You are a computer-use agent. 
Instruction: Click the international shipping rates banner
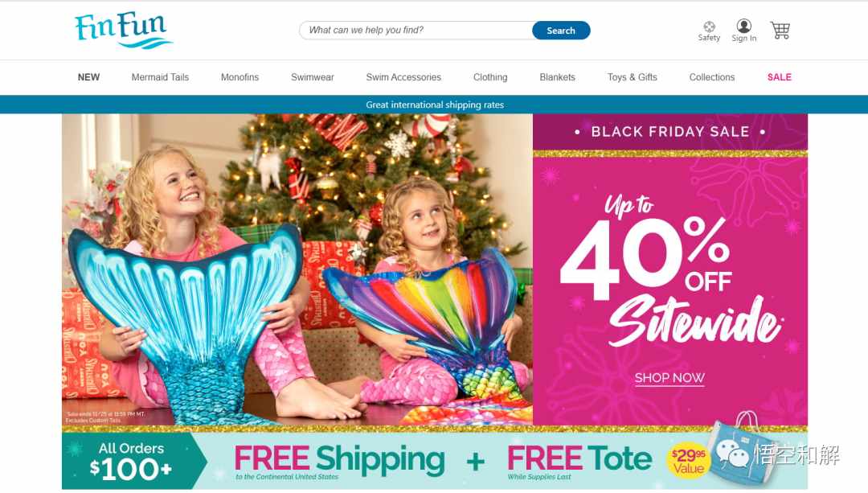click(434, 105)
